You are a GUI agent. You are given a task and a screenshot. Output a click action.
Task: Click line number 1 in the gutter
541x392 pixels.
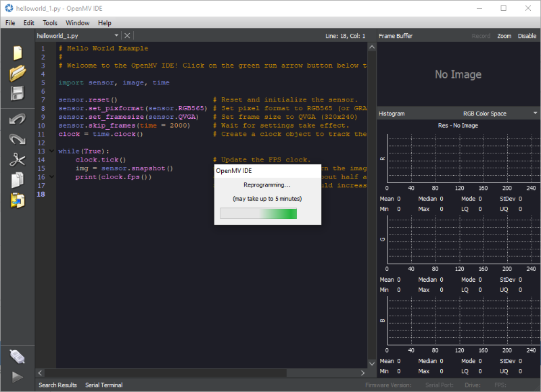coord(43,48)
